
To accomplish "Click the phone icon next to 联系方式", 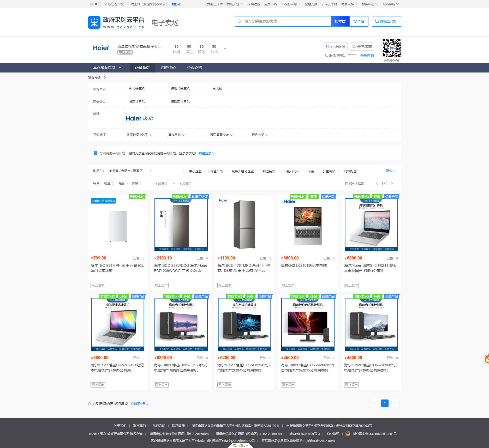I will pos(326,55).
